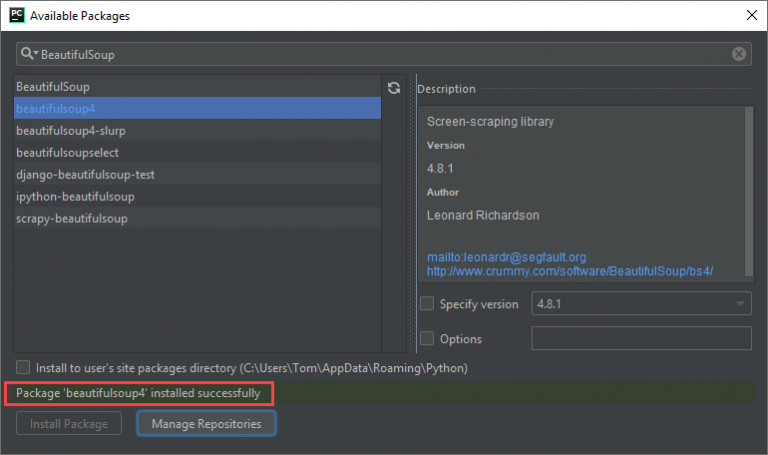
Task: Select the beautifulsoup4-slurp package
Action: click(197, 130)
